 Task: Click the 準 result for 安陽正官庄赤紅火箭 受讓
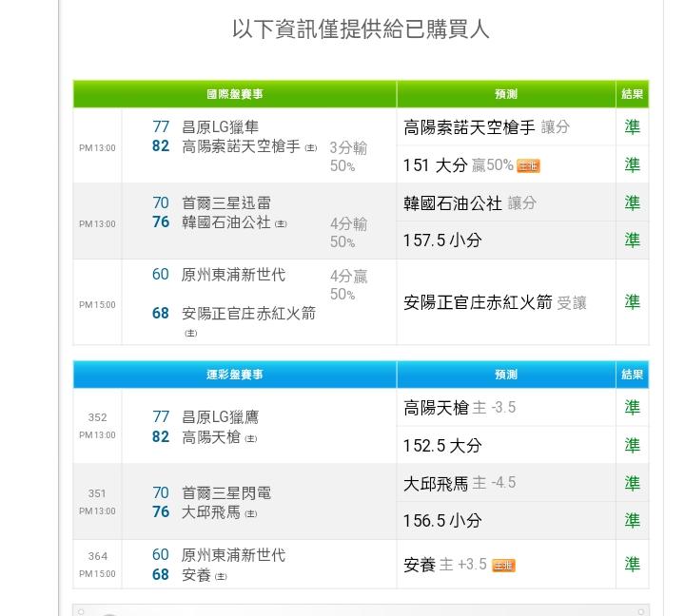[632, 301]
